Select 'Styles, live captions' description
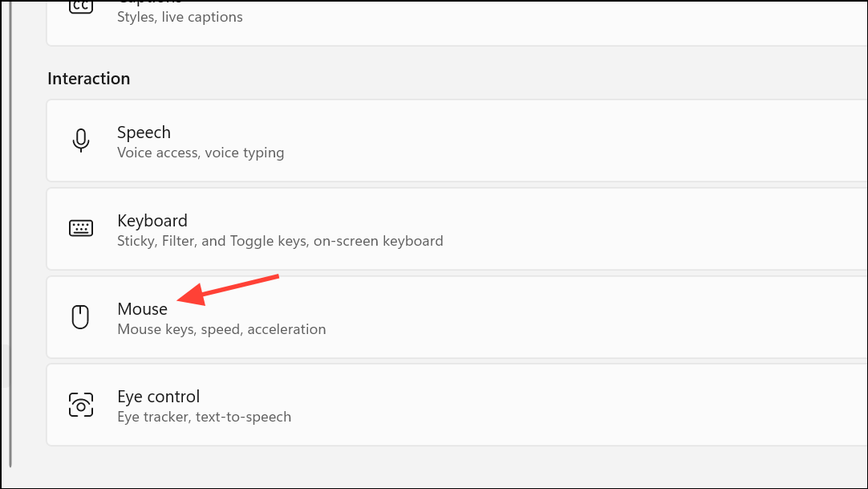This screenshot has height=489, width=868. [x=180, y=17]
